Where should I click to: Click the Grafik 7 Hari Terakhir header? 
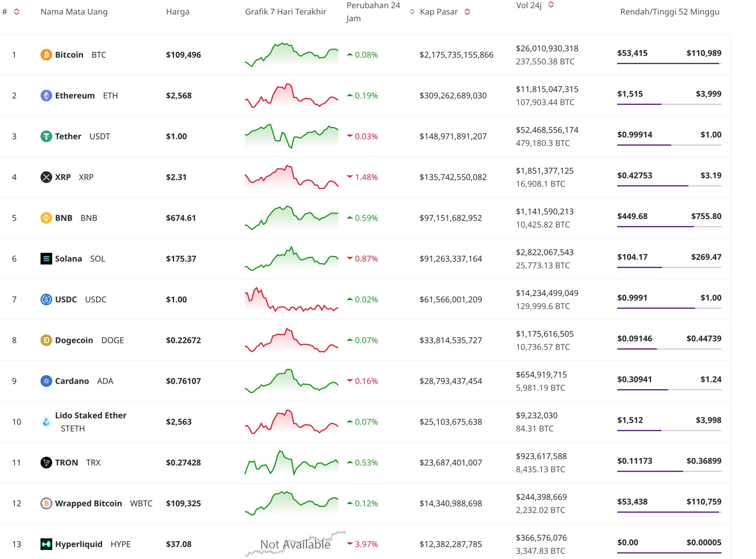pyautogui.click(x=285, y=12)
